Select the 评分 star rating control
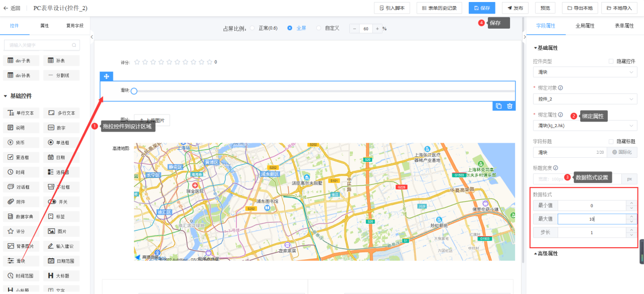 click(21, 232)
